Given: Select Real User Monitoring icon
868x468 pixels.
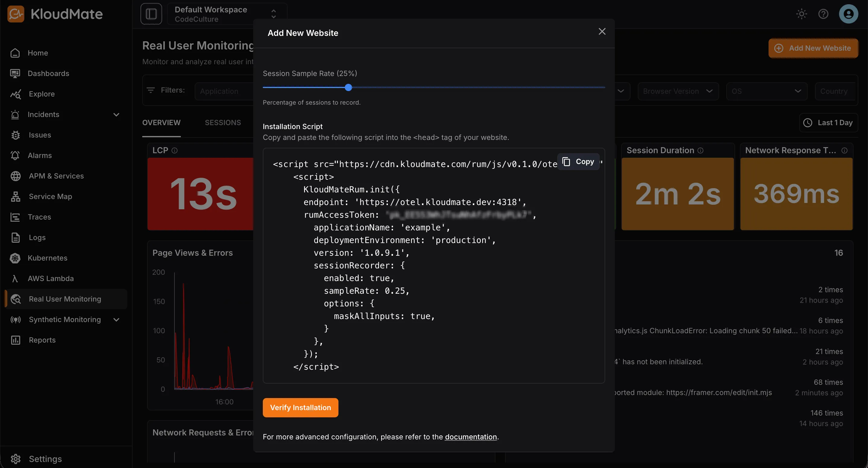Looking at the screenshot, I should pyautogui.click(x=16, y=299).
